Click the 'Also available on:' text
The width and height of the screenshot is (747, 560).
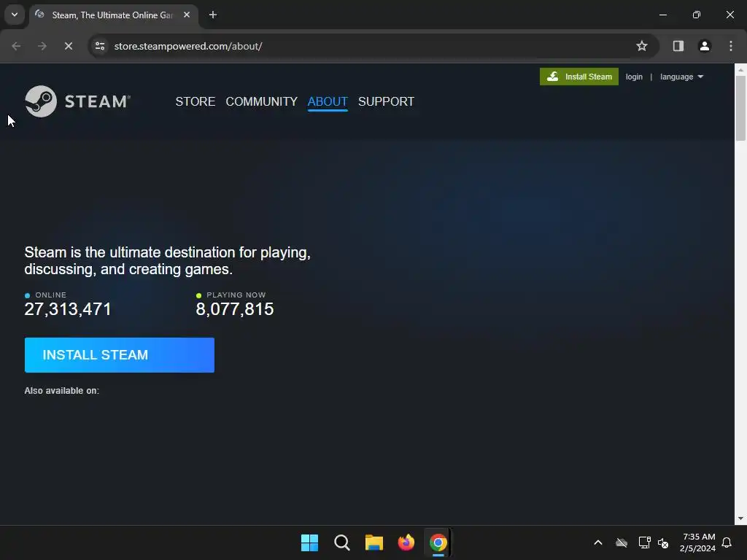tap(62, 391)
